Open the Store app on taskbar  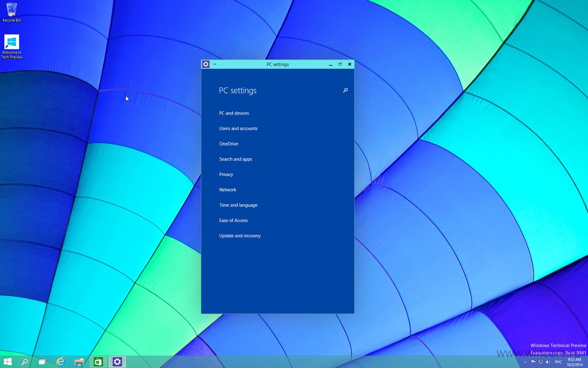tap(98, 362)
